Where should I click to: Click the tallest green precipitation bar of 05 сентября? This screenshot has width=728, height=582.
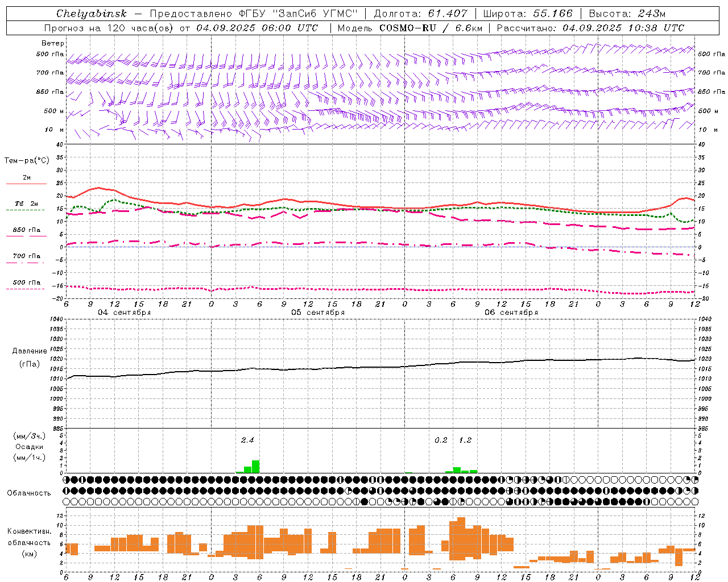click(x=256, y=467)
